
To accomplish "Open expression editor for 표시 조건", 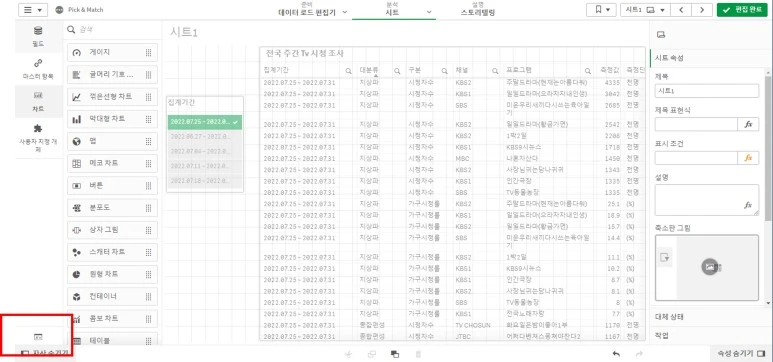I will tap(748, 158).
